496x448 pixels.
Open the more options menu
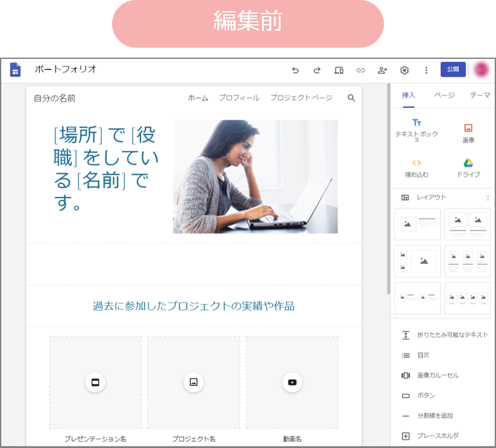[426, 70]
